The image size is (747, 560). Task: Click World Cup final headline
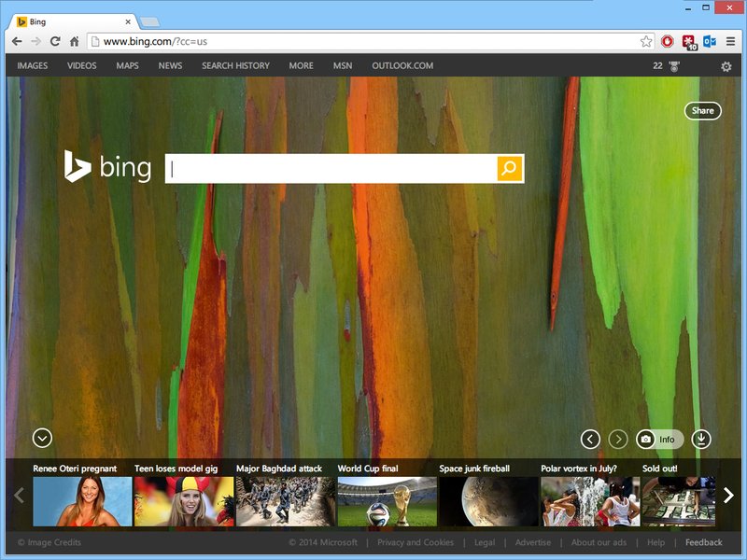[368, 469]
